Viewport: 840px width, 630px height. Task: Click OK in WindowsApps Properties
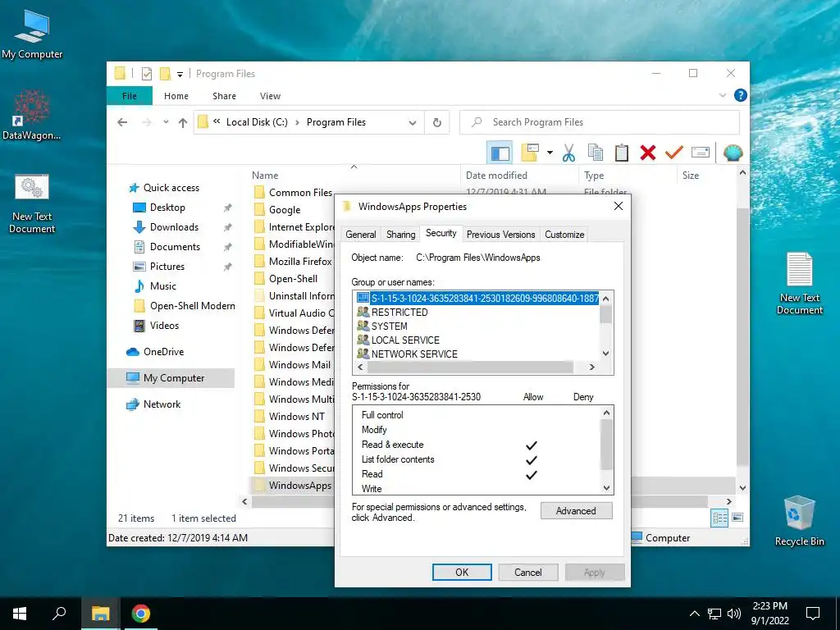[462, 572]
